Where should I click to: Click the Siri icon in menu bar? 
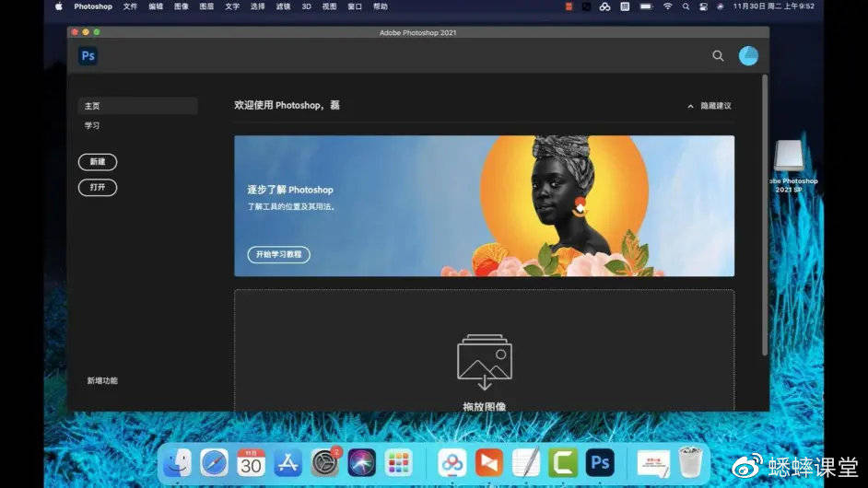pos(721,6)
